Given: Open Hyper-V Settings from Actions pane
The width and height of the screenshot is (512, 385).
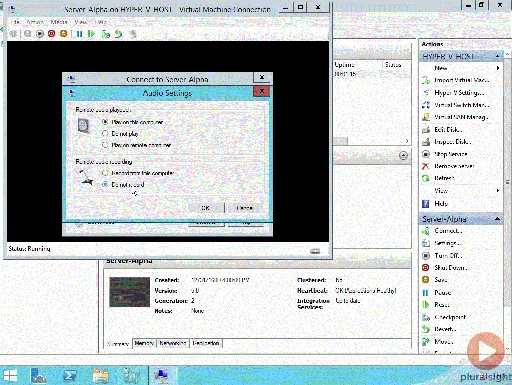Looking at the screenshot, I should (x=459, y=93).
